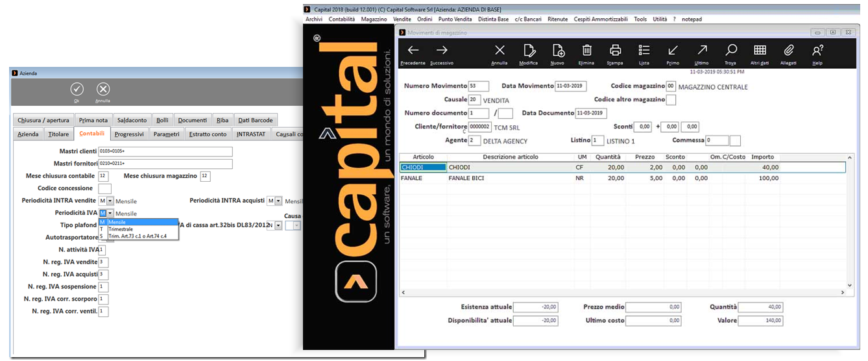The width and height of the screenshot is (868, 361).
Task: Switch to Progressivi tab
Action: coord(129,134)
